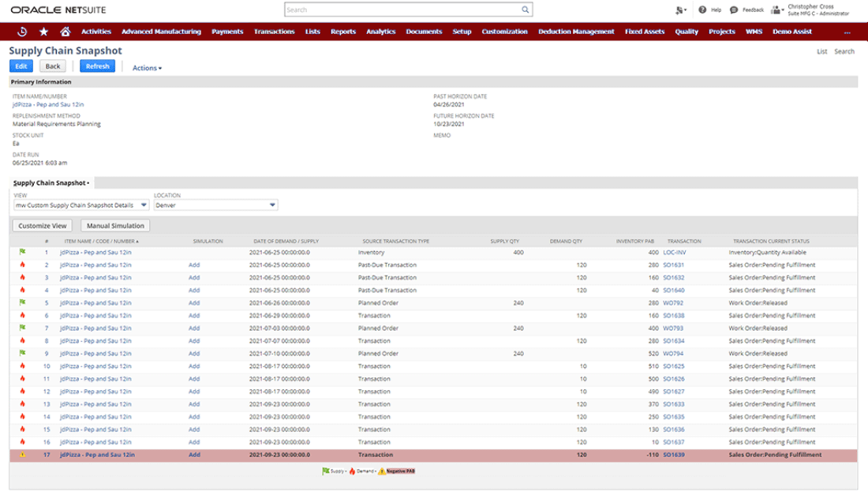Show more menus via the ellipsis
Viewport: 868px width, 499px height.
coord(847,32)
